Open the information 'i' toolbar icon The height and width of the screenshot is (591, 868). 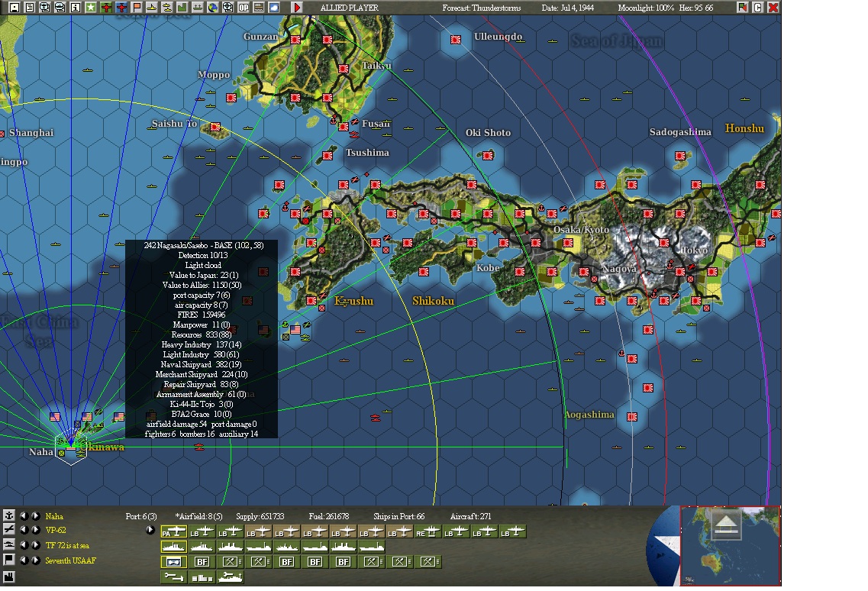[76, 7]
